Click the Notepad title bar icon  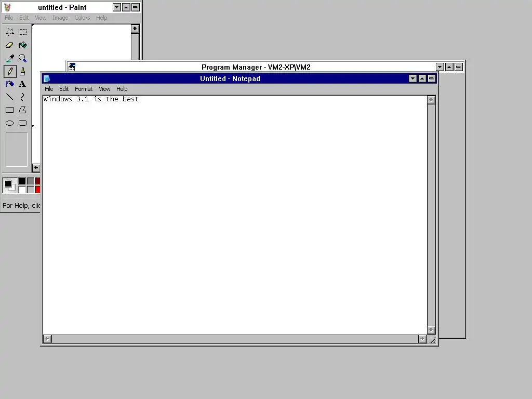pos(47,78)
